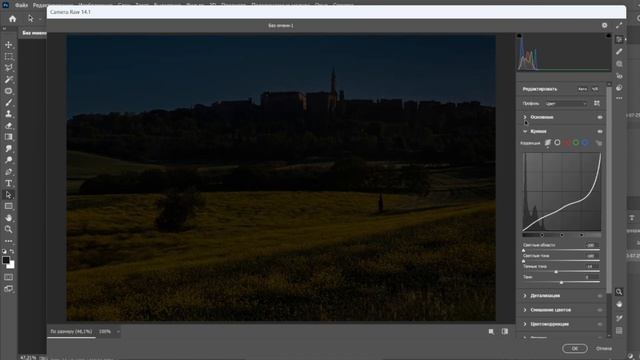Expand the Цветокоррекция section
Viewport: 640px width, 360px height.
pos(525,324)
